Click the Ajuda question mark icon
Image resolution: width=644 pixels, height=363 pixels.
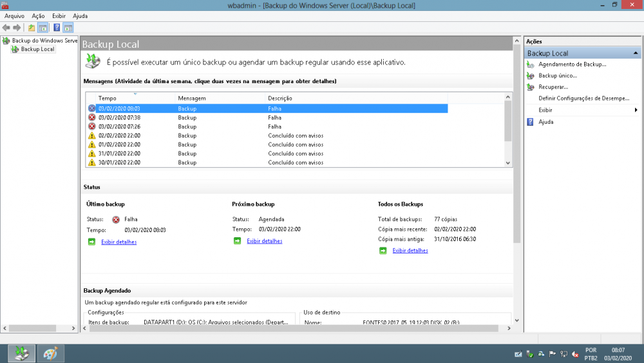[x=530, y=122]
